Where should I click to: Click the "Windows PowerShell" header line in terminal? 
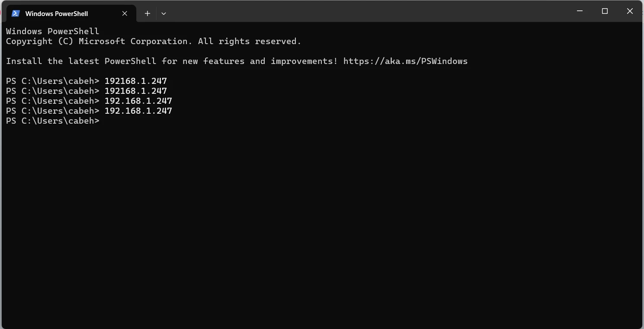52,32
